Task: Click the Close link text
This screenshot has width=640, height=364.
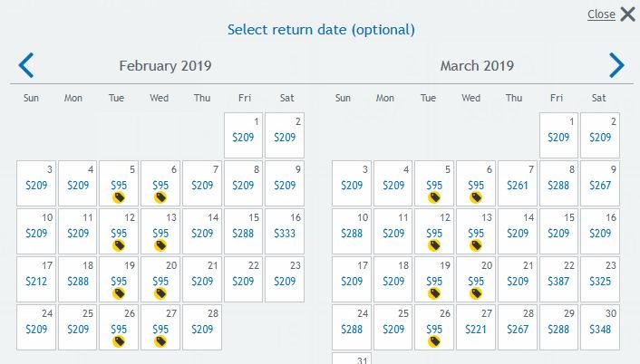Action: pos(601,14)
